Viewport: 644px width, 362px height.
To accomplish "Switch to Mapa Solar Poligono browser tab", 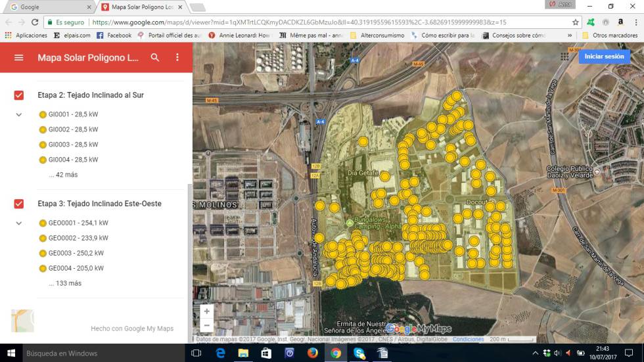I will 142,7.
